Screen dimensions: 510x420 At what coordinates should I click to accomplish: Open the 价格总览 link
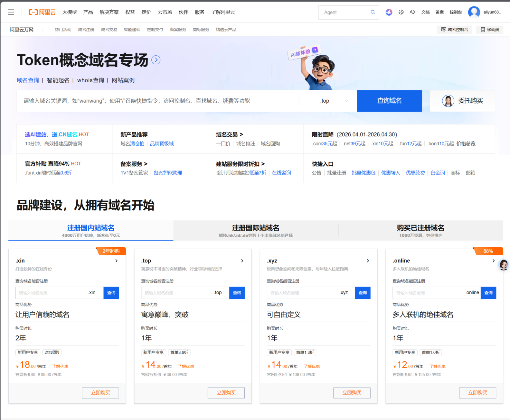coord(466,144)
